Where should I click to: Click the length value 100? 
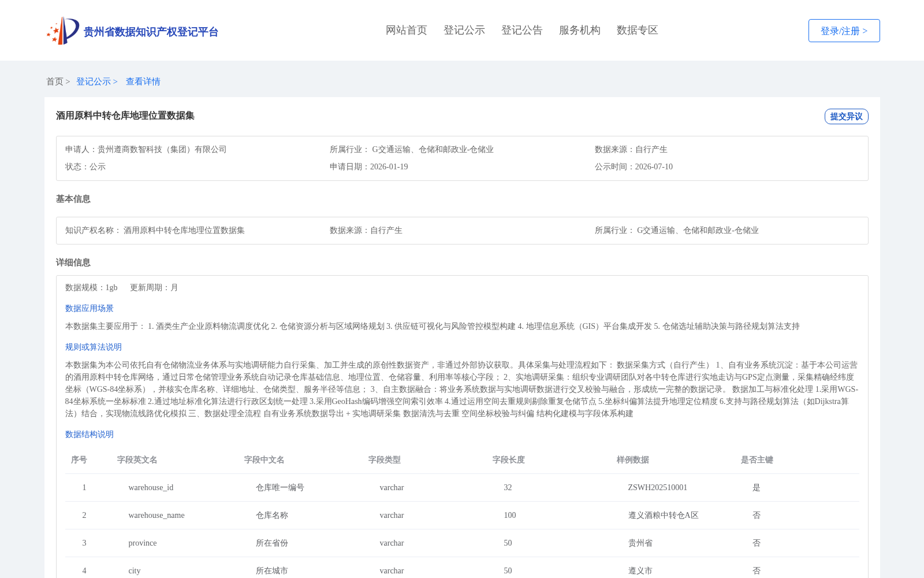tap(510, 515)
